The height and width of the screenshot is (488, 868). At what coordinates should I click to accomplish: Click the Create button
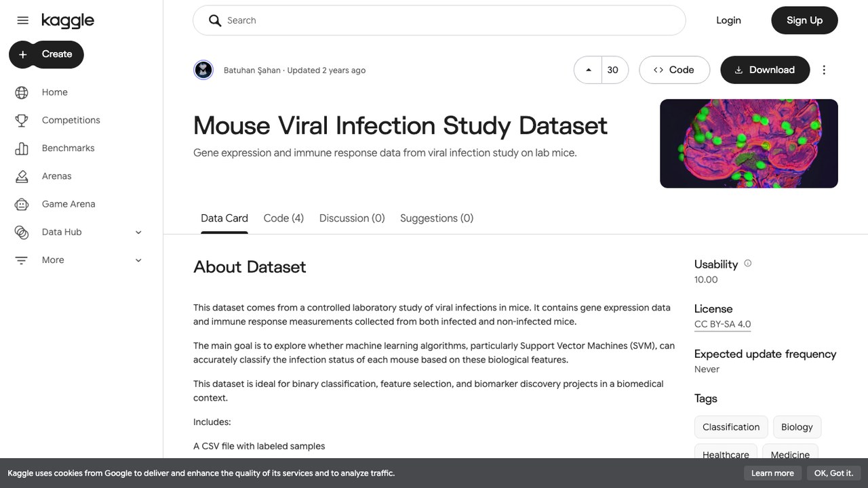(46, 54)
